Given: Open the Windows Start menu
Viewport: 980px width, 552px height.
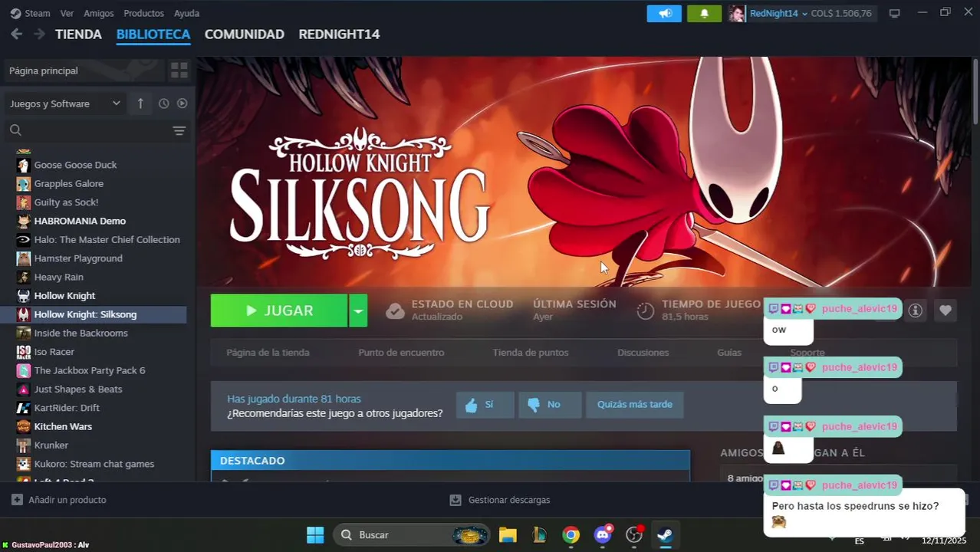Looking at the screenshot, I should [x=315, y=535].
